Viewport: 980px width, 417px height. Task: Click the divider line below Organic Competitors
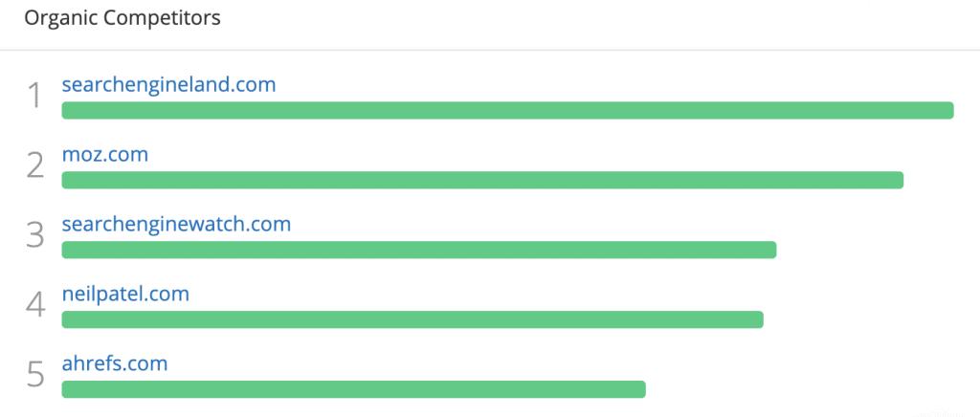pos(490,50)
